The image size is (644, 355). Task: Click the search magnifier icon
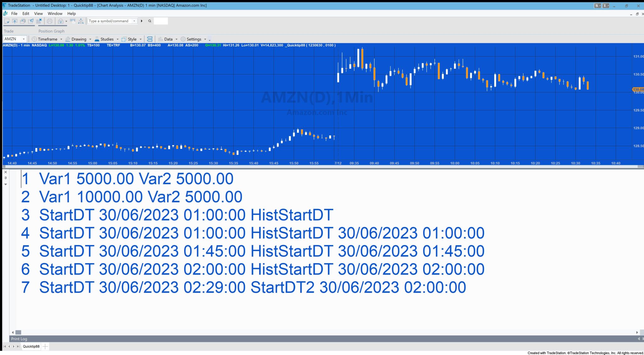150,21
